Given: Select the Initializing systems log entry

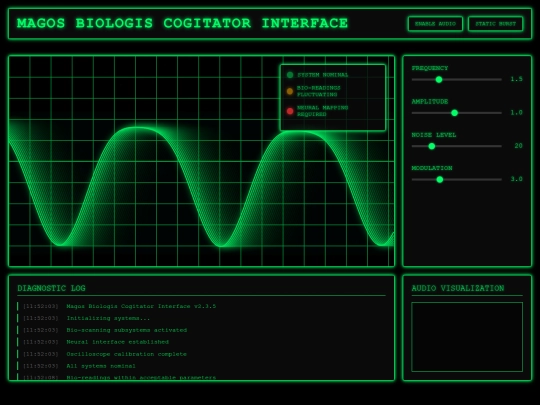Looking at the screenshot, I should click(x=201, y=318).
